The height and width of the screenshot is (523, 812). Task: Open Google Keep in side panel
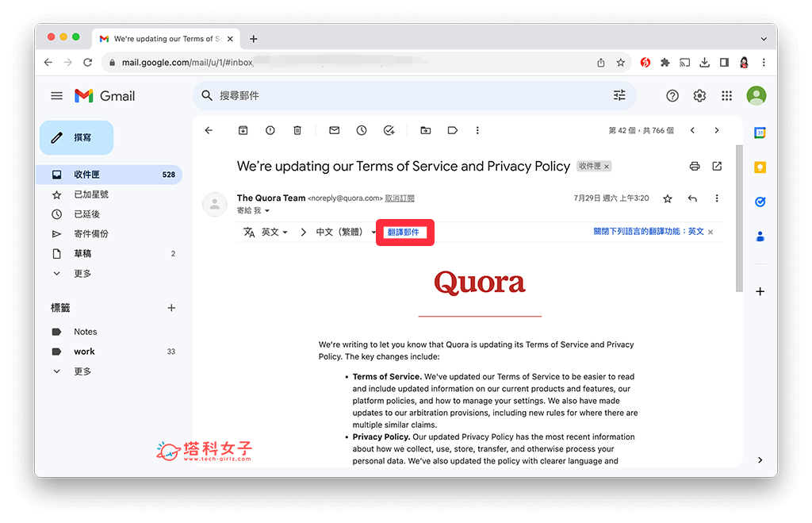pos(760,167)
